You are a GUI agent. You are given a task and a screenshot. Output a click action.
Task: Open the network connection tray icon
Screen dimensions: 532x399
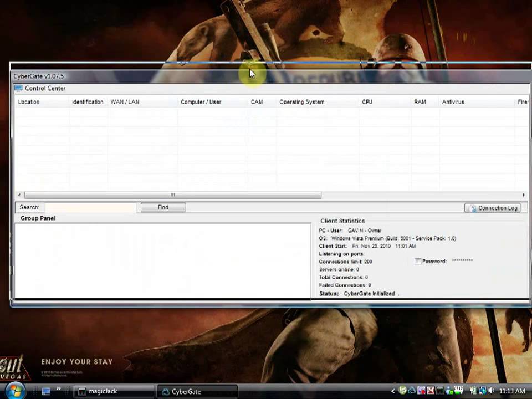[482, 391]
